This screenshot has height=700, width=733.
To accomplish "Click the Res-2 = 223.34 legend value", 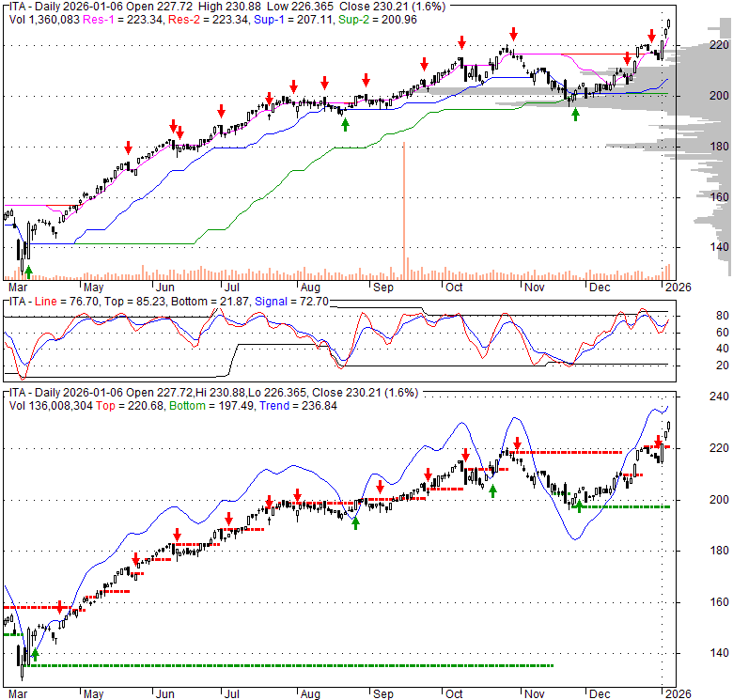I will [209, 20].
